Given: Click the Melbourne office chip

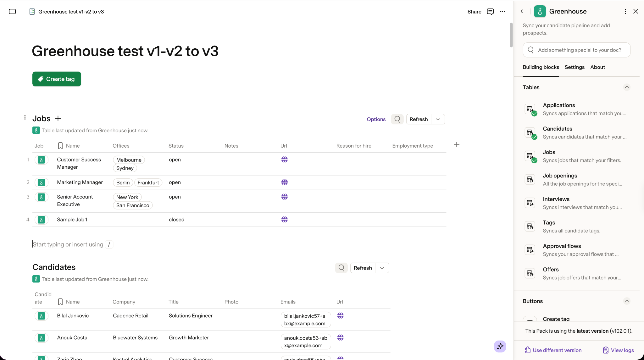Looking at the screenshot, I should coord(129,160).
